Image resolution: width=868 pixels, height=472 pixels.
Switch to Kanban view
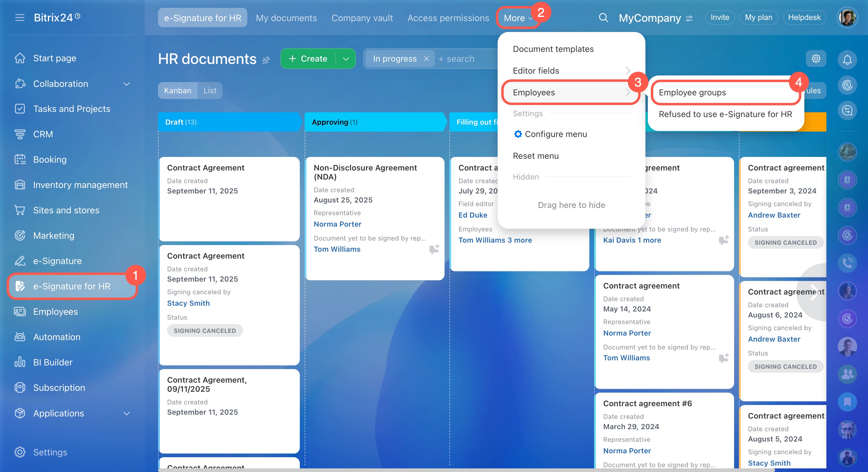point(178,90)
